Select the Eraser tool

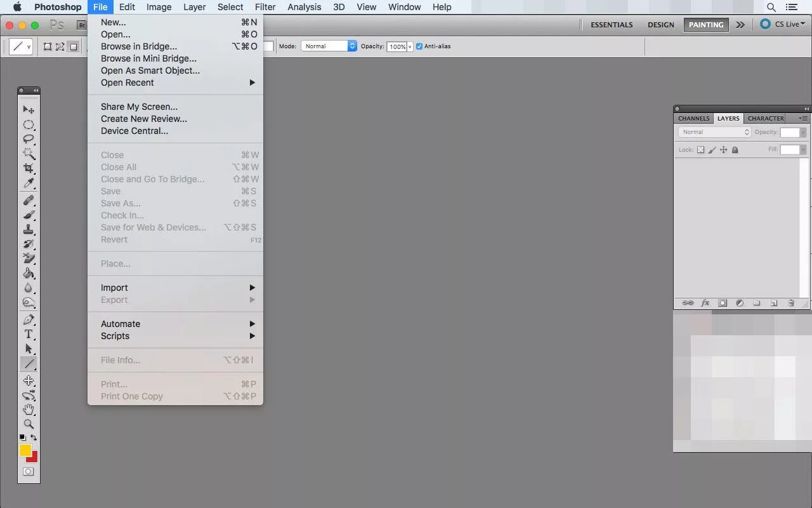[29, 259]
